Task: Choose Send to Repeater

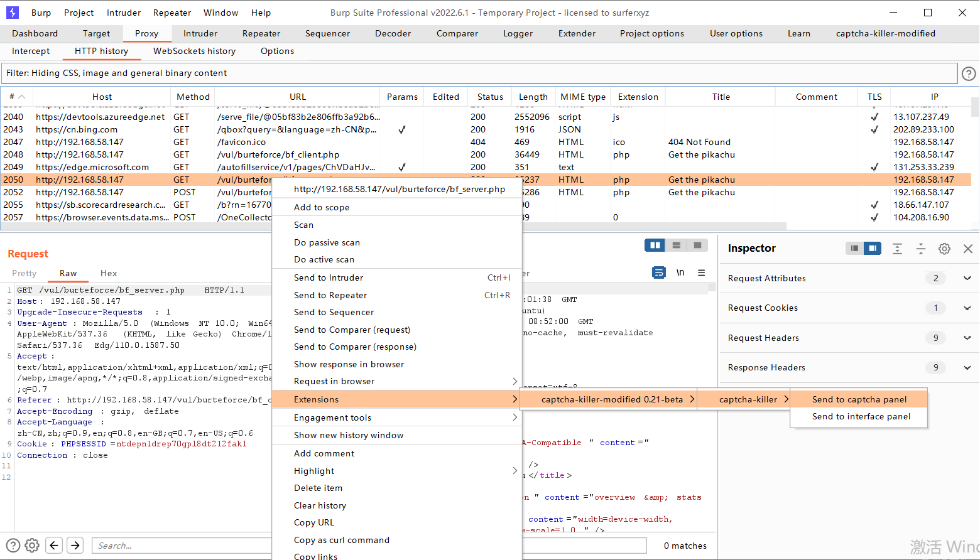Action: 396,295
